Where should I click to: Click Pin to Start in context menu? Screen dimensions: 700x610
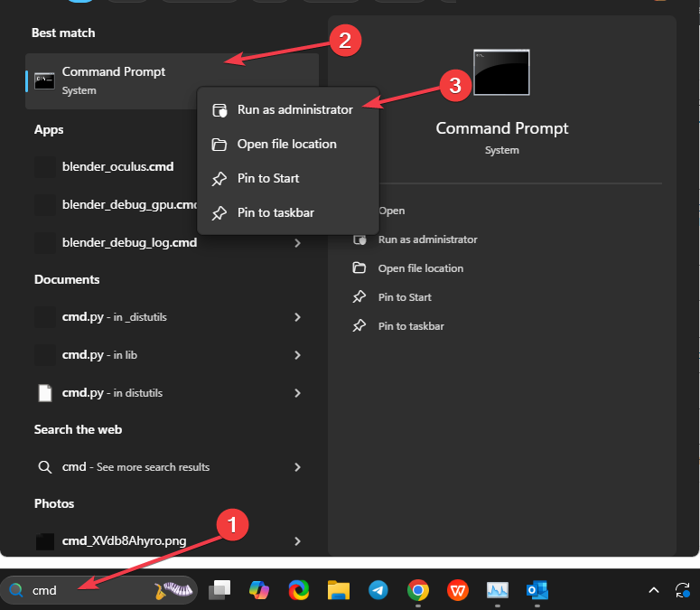267,178
